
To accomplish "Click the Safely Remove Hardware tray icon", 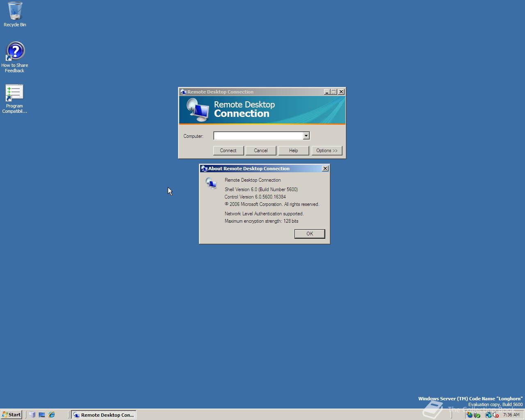I will tap(477, 415).
